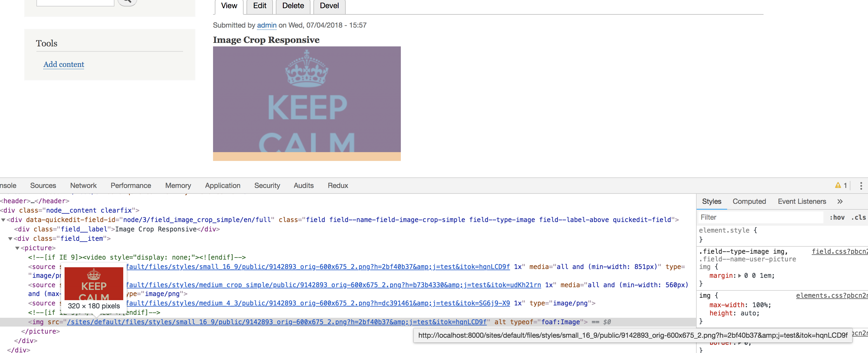Follow the admin author link
Screen dimensions: 868x353
266,25
